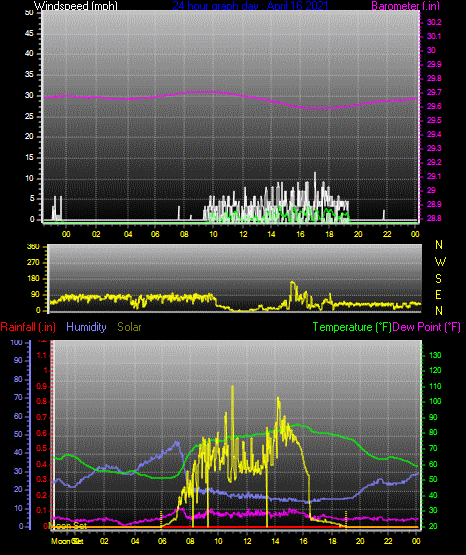The width and height of the screenshot is (466, 555).
Task: Click the temperature axis value 130
Action: coord(435,355)
